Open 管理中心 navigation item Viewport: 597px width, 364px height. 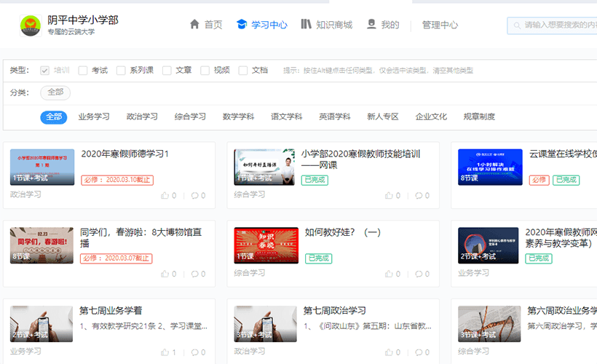[x=440, y=25]
